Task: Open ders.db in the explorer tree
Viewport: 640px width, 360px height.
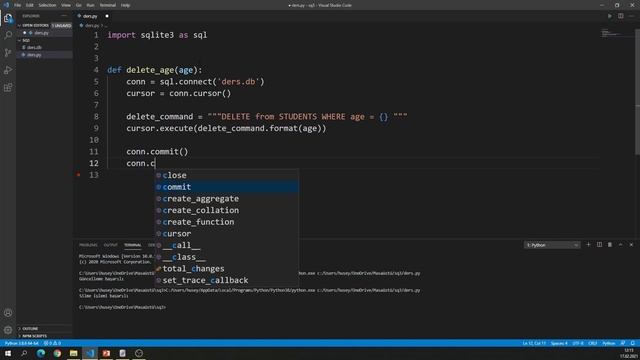Action: 34,47
